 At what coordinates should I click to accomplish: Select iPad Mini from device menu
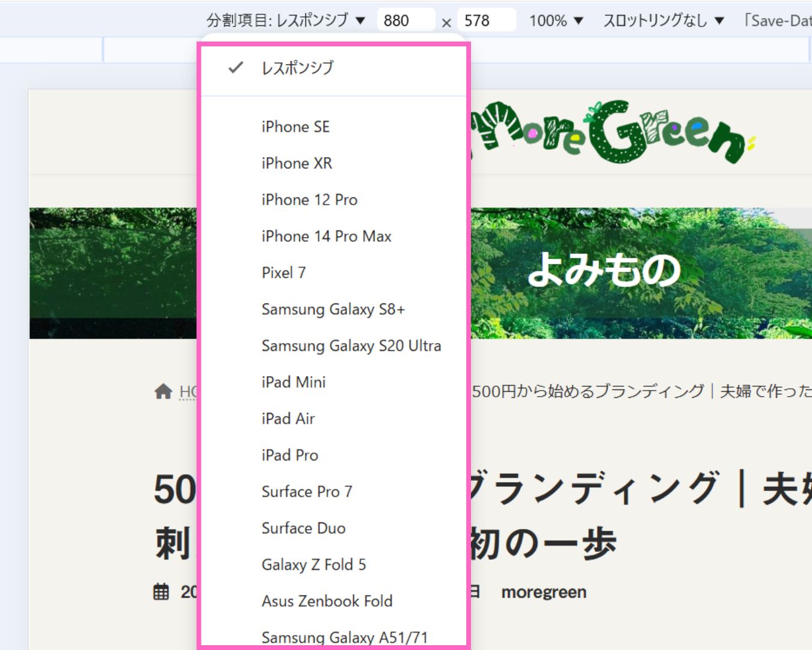294,382
